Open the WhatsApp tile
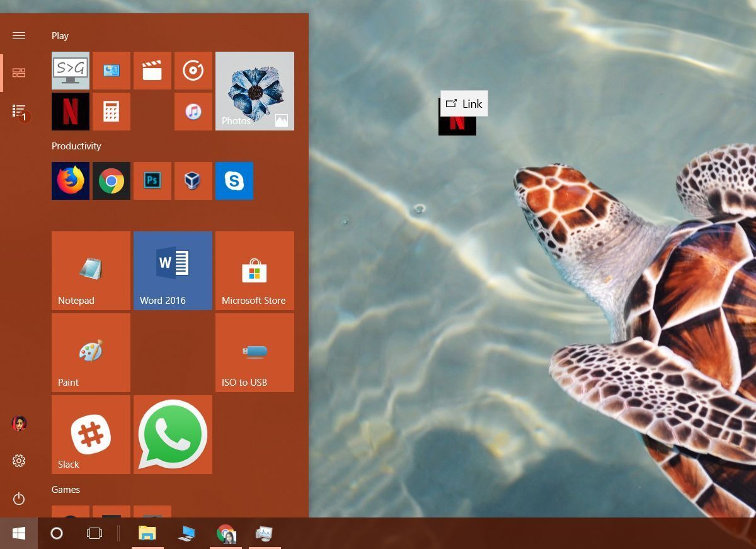This screenshot has height=549, width=756. click(x=173, y=434)
